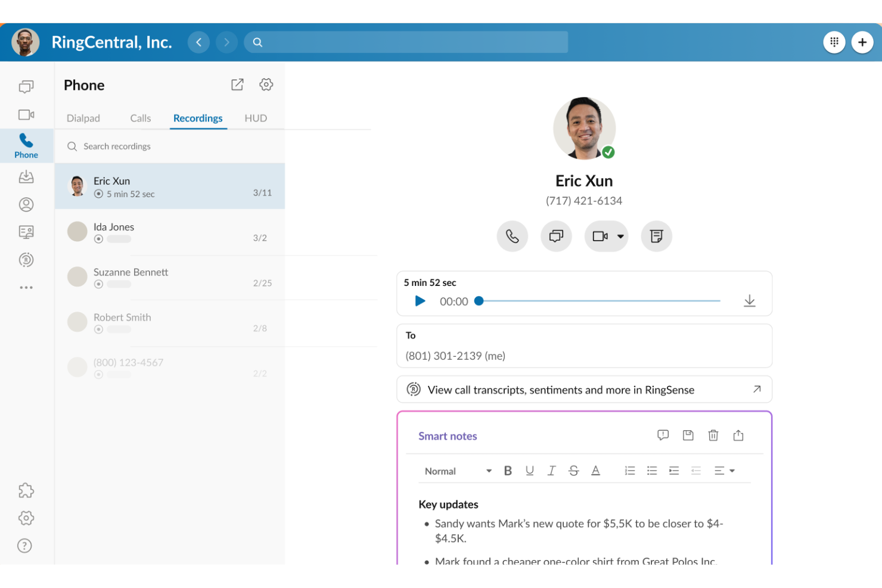Open the Apps puzzle icon
This screenshot has width=882, height=588.
pos(26,490)
